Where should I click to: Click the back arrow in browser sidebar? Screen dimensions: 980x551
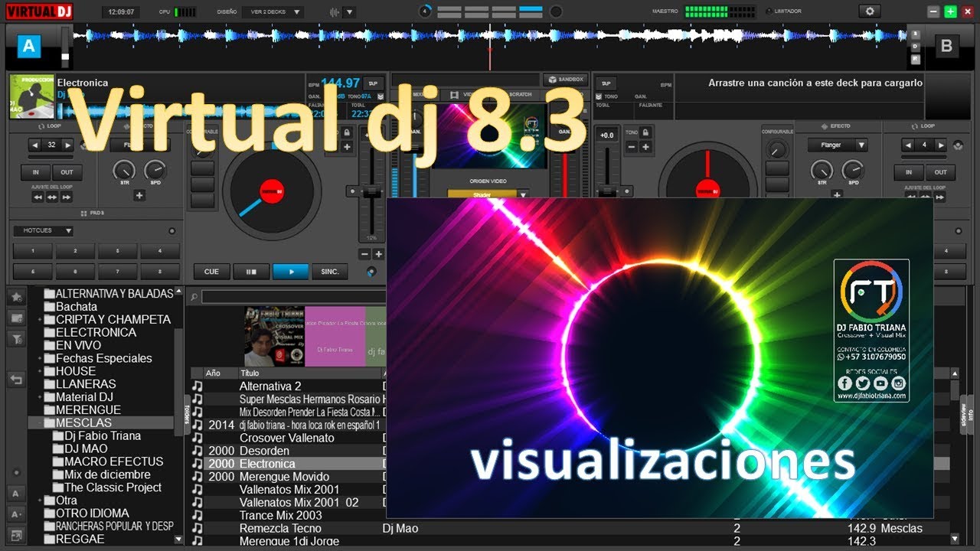click(15, 380)
